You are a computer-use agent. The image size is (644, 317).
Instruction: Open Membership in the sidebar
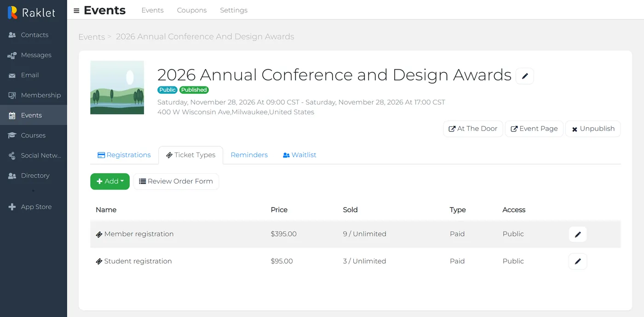(x=34, y=95)
